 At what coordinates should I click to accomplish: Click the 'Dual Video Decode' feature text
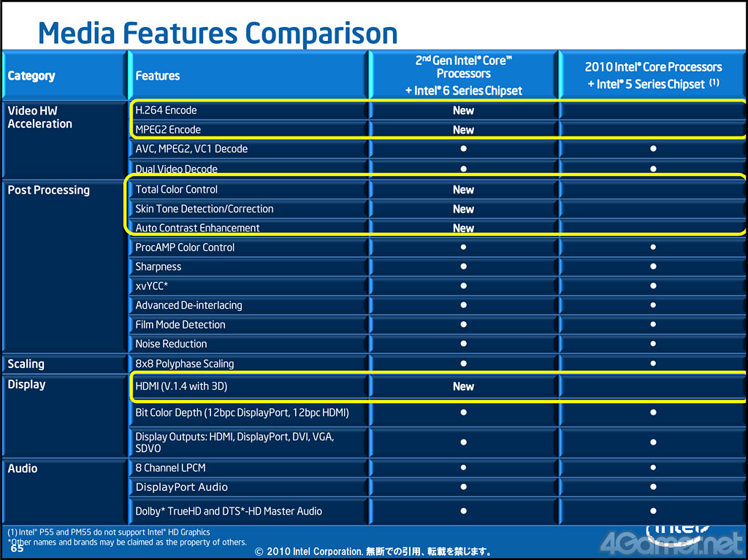click(x=177, y=169)
